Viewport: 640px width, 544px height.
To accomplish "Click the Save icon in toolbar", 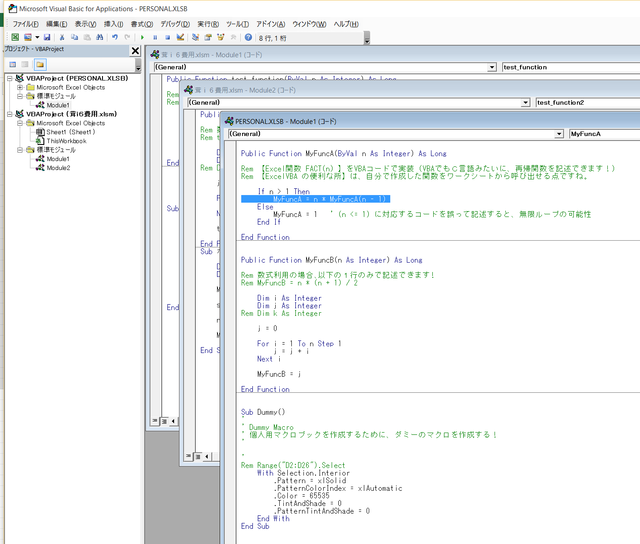I will click(47, 38).
